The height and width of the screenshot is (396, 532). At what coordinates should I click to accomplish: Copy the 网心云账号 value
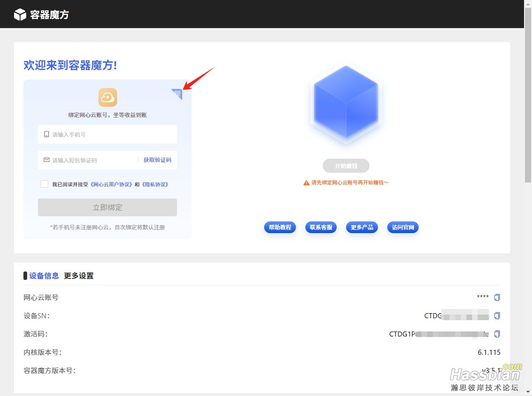[497, 297]
